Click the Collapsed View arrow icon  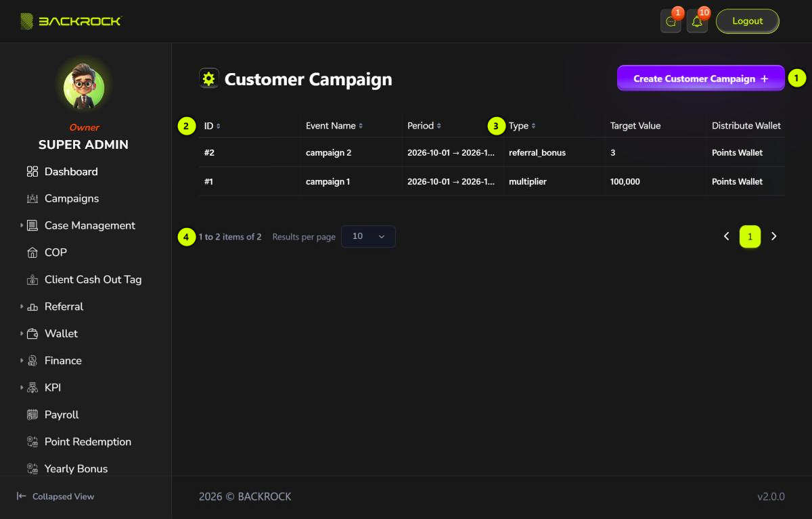(x=22, y=496)
